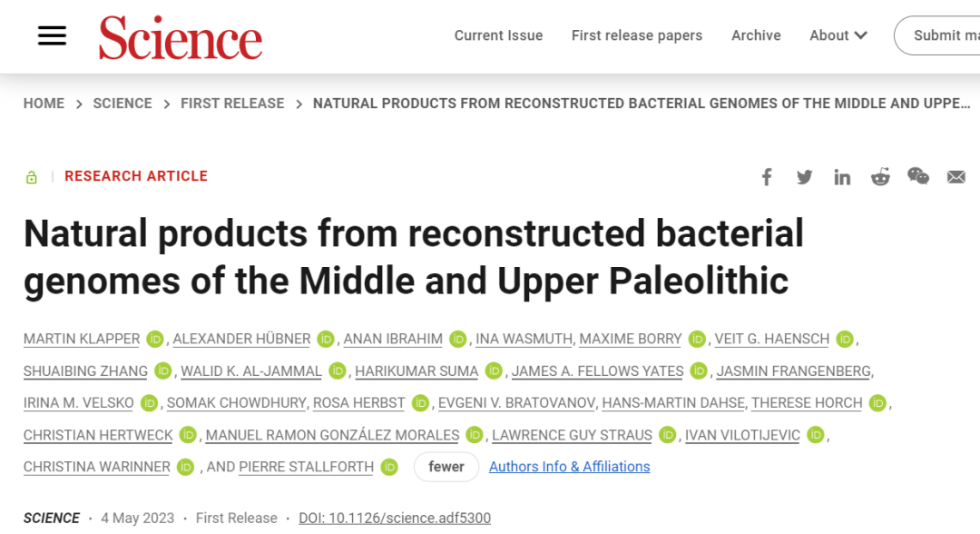Open Current Issue in navigation
The width and height of the screenshot is (980, 534).
498,35
